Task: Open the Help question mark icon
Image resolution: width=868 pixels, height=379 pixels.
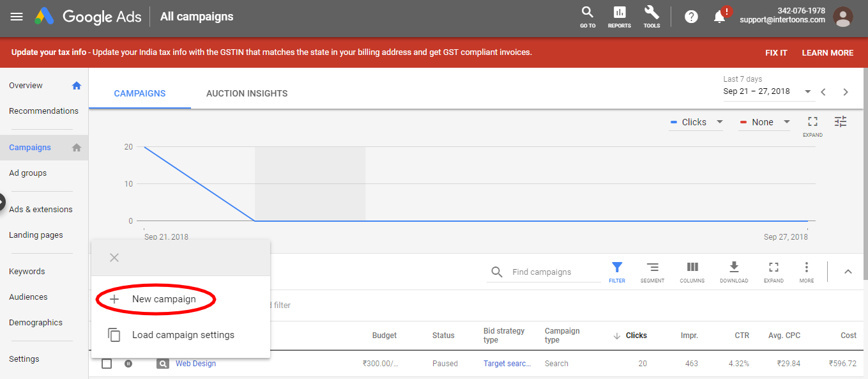Action: point(691,17)
